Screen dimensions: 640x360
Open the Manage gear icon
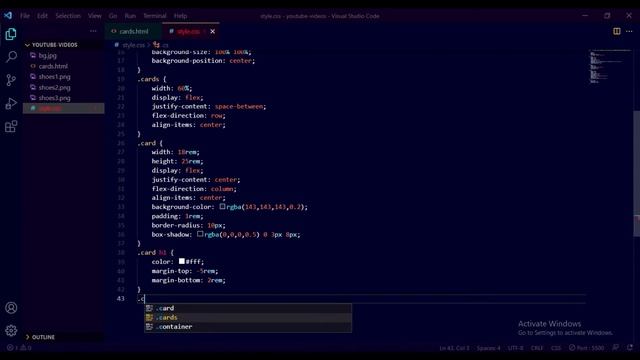pyautogui.click(x=11, y=330)
